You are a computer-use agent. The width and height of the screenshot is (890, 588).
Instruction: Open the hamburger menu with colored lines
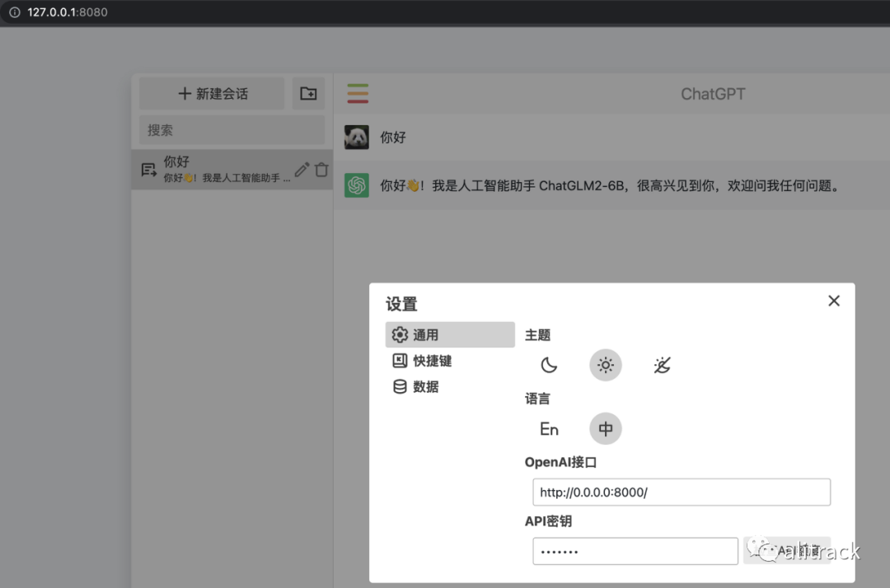click(358, 94)
